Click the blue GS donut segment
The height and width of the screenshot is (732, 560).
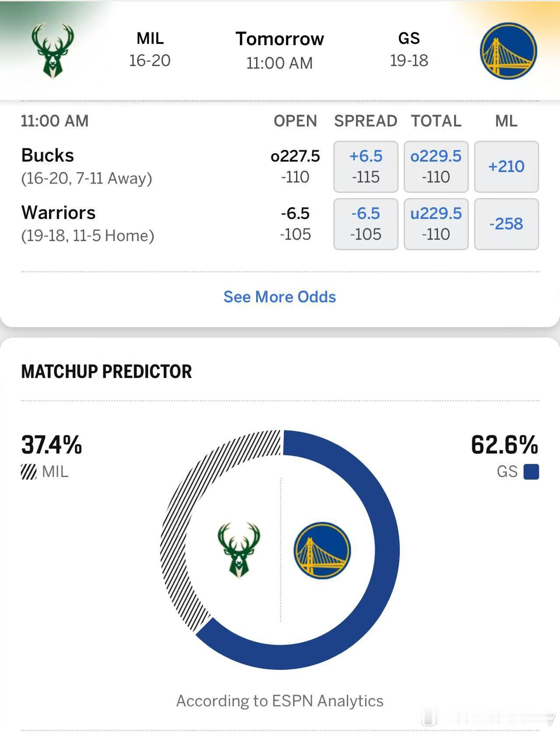click(x=385, y=548)
